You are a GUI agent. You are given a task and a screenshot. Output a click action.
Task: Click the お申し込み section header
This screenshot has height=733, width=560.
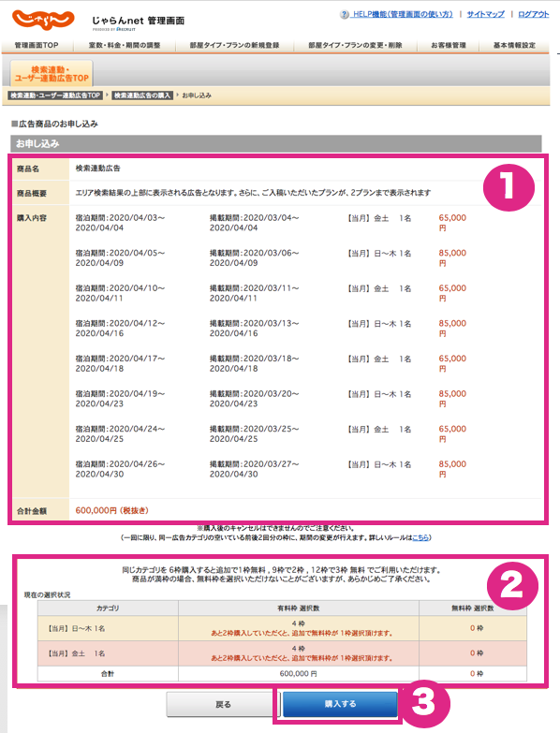click(x=276, y=143)
